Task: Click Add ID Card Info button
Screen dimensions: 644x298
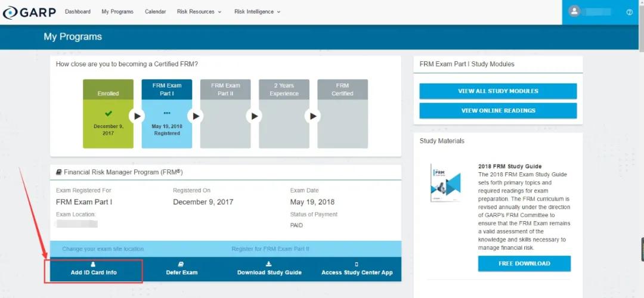Action: (94, 269)
